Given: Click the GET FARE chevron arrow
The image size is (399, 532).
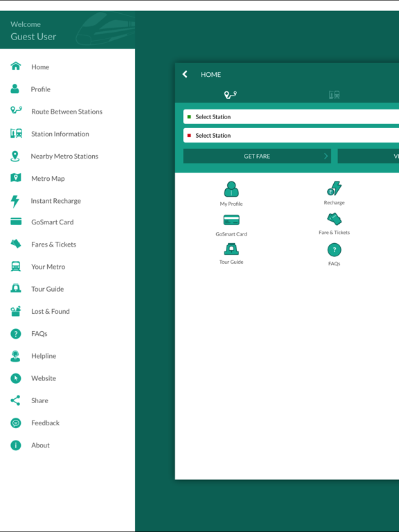Looking at the screenshot, I should pos(326,156).
